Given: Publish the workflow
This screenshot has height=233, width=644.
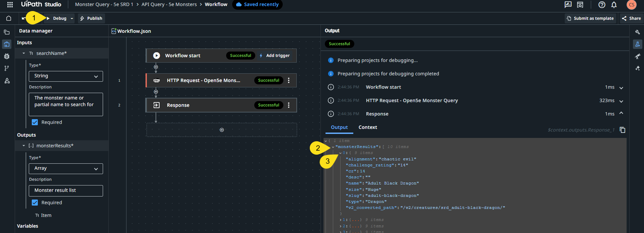Looking at the screenshot, I should [x=91, y=18].
